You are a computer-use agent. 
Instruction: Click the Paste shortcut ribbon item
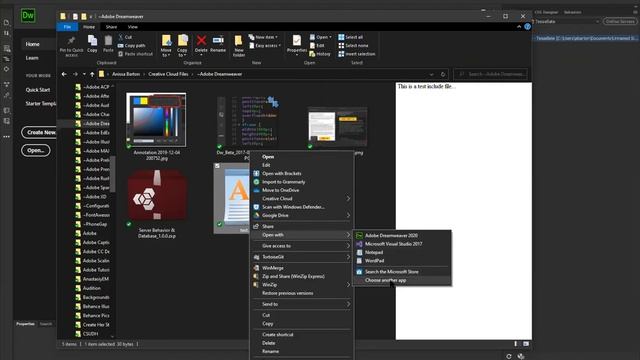(135, 54)
